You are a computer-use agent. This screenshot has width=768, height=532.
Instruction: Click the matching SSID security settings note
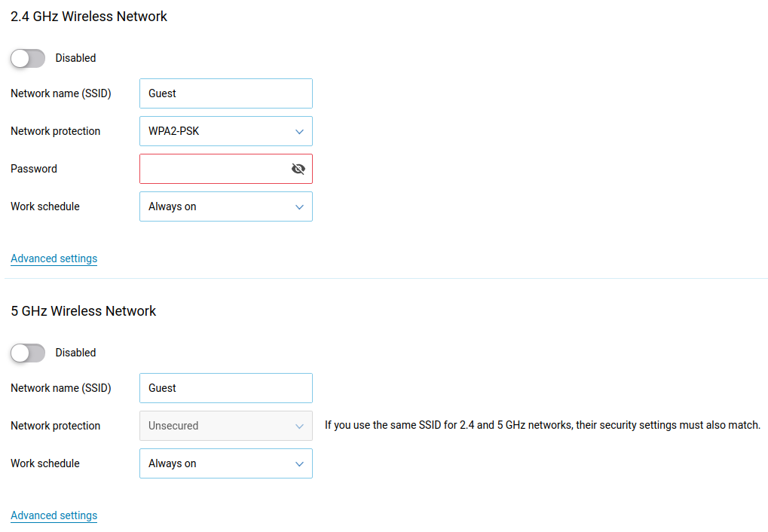(542, 425)
